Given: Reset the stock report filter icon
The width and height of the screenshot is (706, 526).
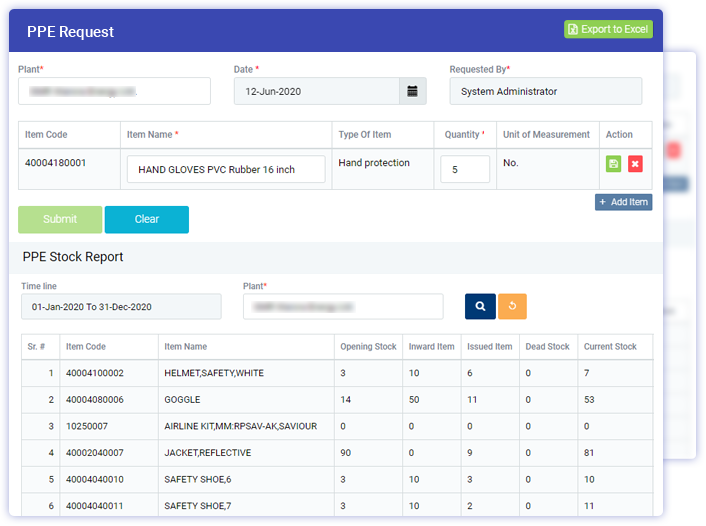Looking at the screenshot, I should (511, 306).
